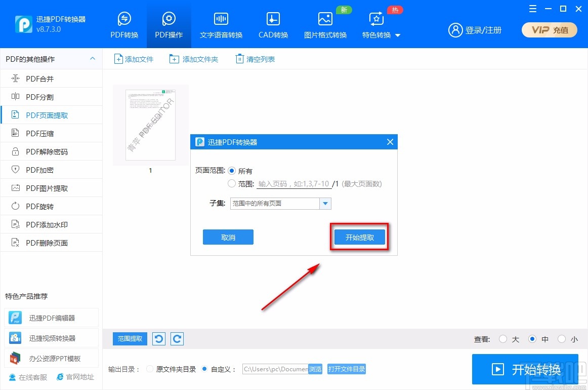Open CAD转换 tab

(273, 25)
